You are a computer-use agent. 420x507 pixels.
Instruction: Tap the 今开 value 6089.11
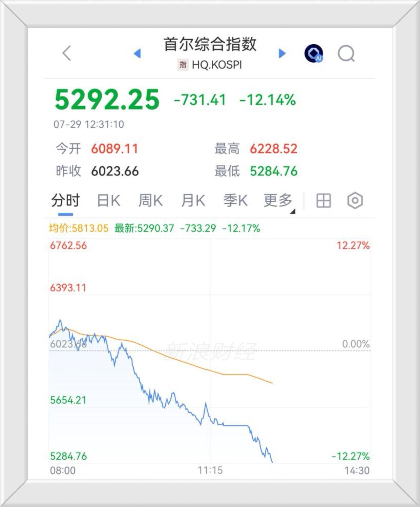tap(115, 149)
